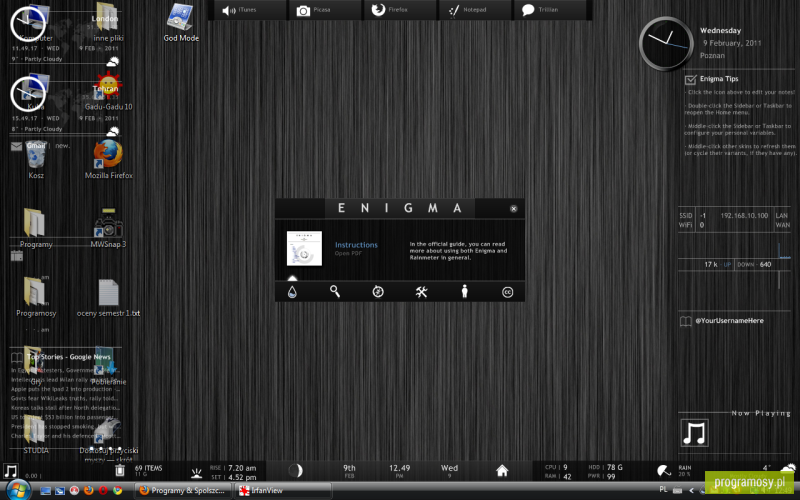800x500 pixels.
Task: Switch to the IrfanView taskbar window
Action: click(x=283, y=491)
